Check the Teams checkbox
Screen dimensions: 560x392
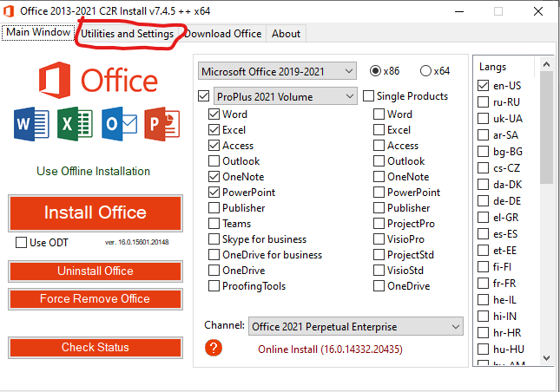(214, 224)
